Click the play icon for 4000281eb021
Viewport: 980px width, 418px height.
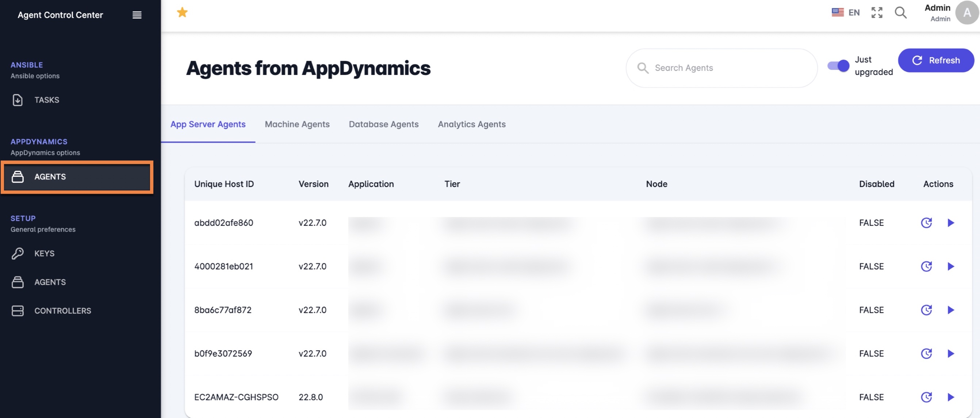[x=950, y=266]
